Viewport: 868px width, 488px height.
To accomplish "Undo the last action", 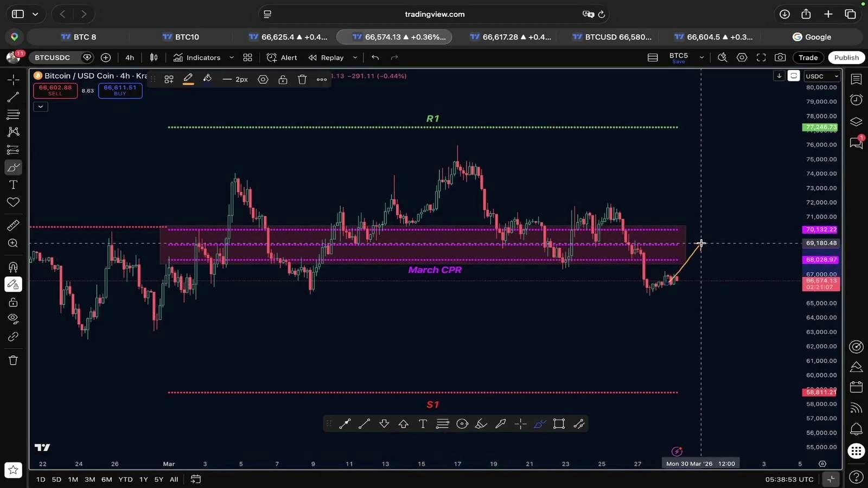I will [375, 57].
